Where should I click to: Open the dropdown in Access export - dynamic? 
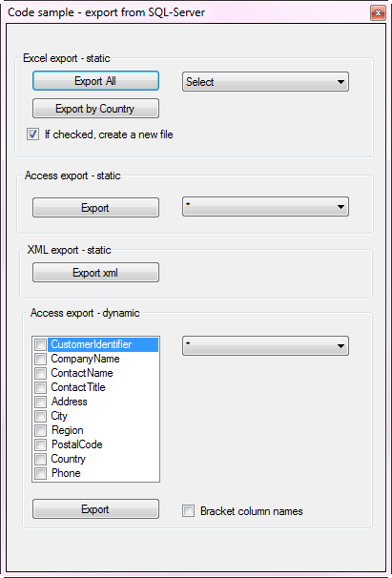265,346
